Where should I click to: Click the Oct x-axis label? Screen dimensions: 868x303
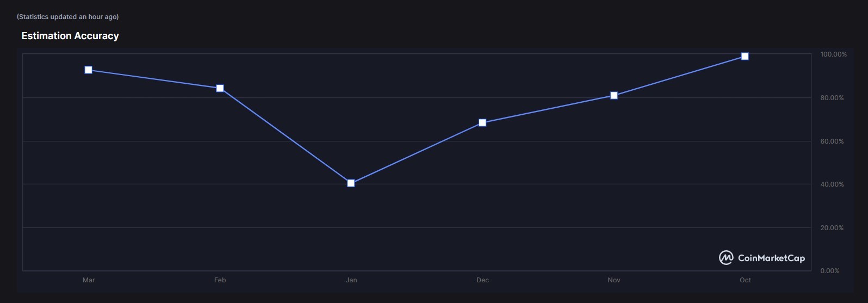pyautogui.click(x=745, y=280)
